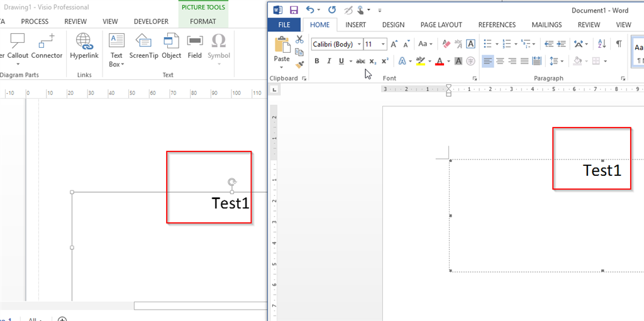Click the Enclose Characters circle icon

pos(470,61)
